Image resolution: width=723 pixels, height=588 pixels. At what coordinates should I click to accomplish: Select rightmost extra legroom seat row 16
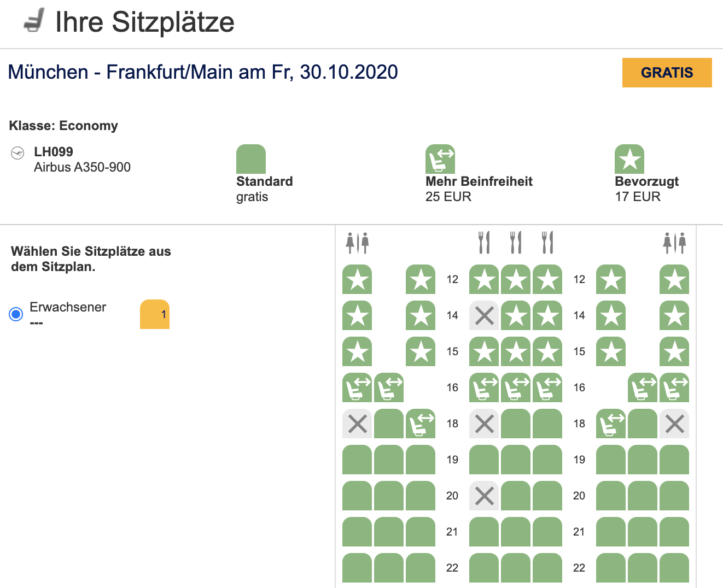674,388
